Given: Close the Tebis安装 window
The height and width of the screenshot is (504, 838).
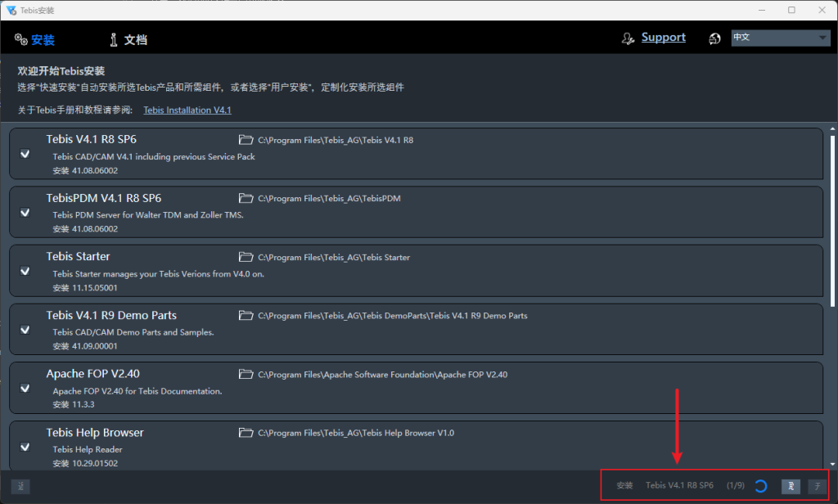Looking at the screenshot, I should [x=822, y=10].
